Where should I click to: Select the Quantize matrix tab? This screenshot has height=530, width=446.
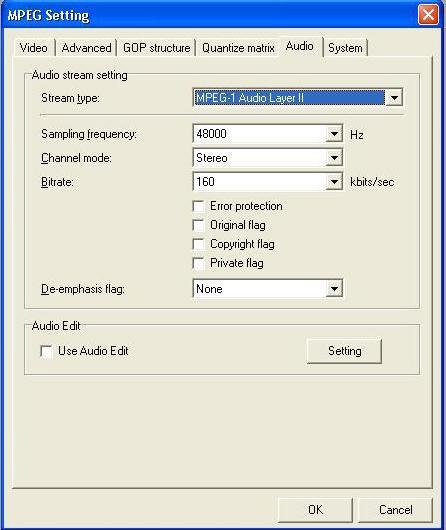(x=238, y=48)
